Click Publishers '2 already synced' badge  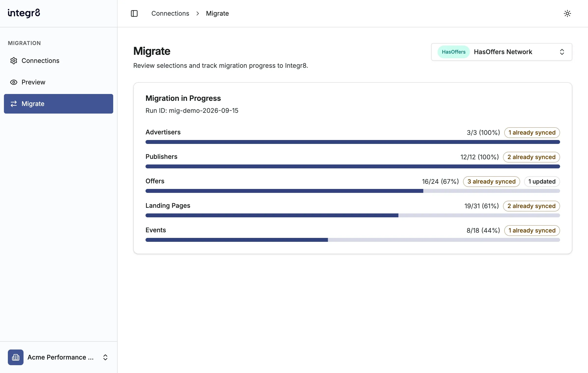pyautogui.click(x=531, y=157)
